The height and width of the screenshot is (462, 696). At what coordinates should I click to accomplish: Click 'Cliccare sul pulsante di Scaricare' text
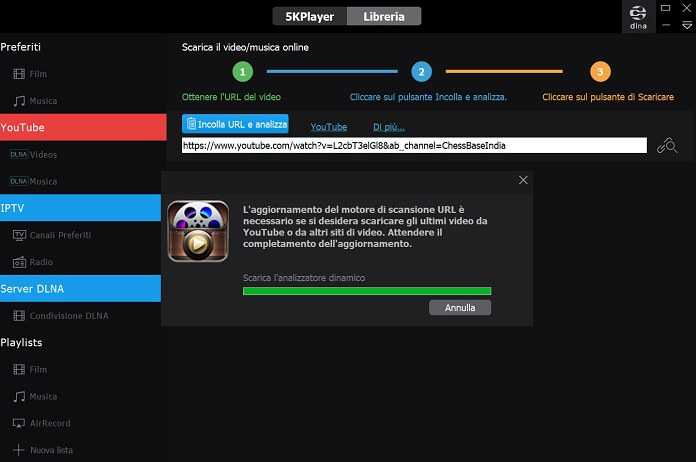(608, 97)
